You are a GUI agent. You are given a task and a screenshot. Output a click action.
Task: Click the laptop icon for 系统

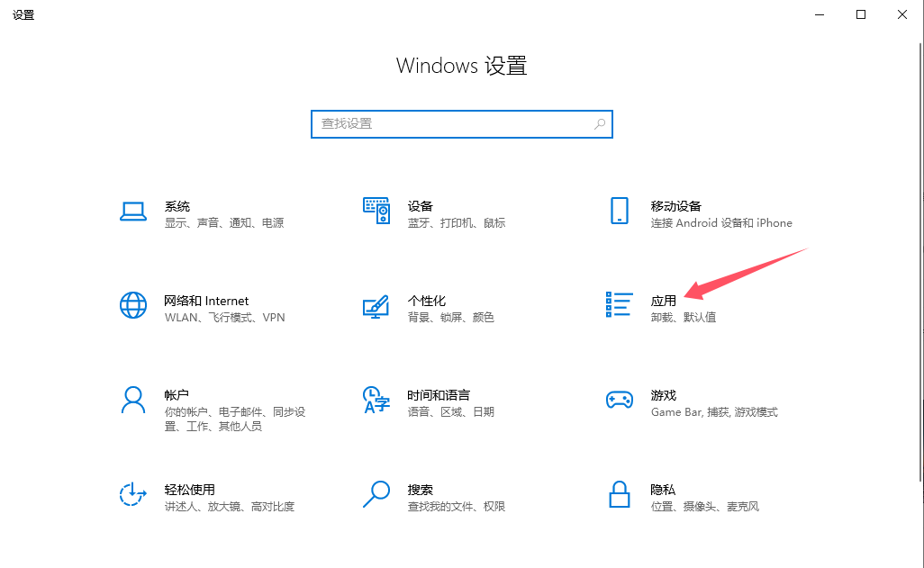coord(133,212)
